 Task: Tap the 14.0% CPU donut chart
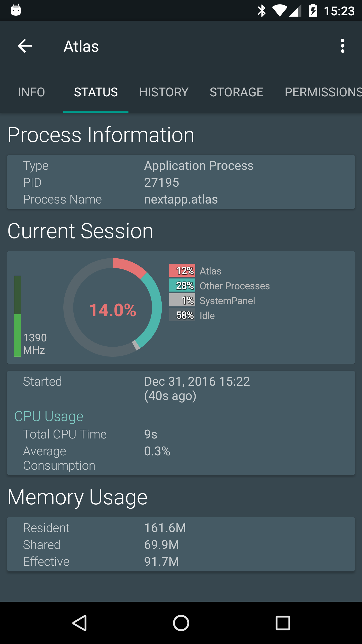coord(113,307)
